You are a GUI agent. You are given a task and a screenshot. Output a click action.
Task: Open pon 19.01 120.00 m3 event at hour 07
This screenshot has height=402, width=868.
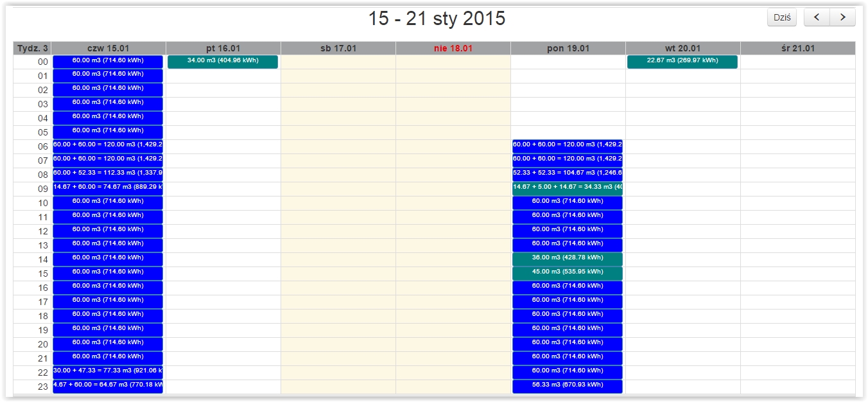pyautogui.click(x=568, y=161)
